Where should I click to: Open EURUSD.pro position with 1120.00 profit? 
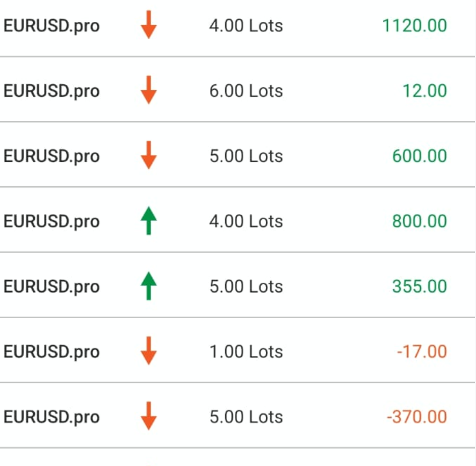click(52, 26)
